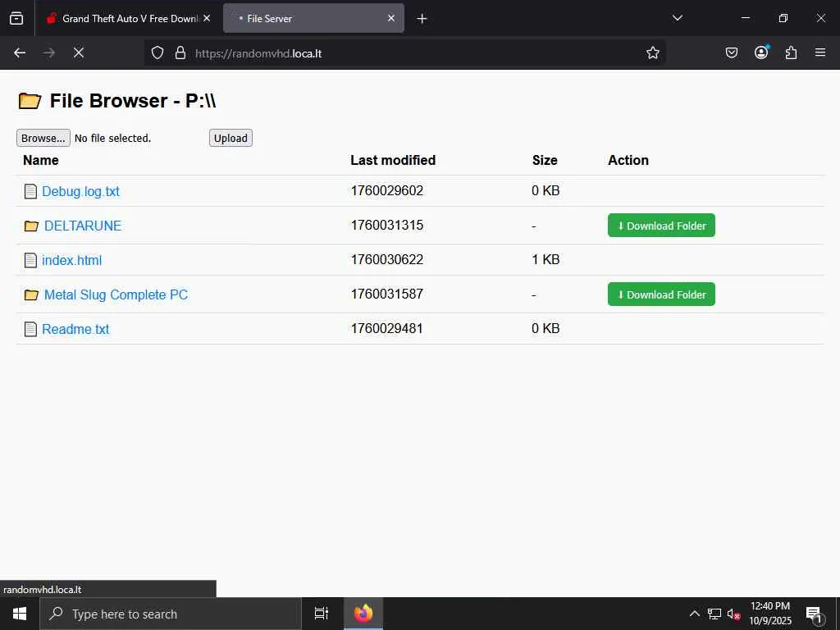Click the timestamp 1760031587
840x630 pixels.
[x=387, y=294]
